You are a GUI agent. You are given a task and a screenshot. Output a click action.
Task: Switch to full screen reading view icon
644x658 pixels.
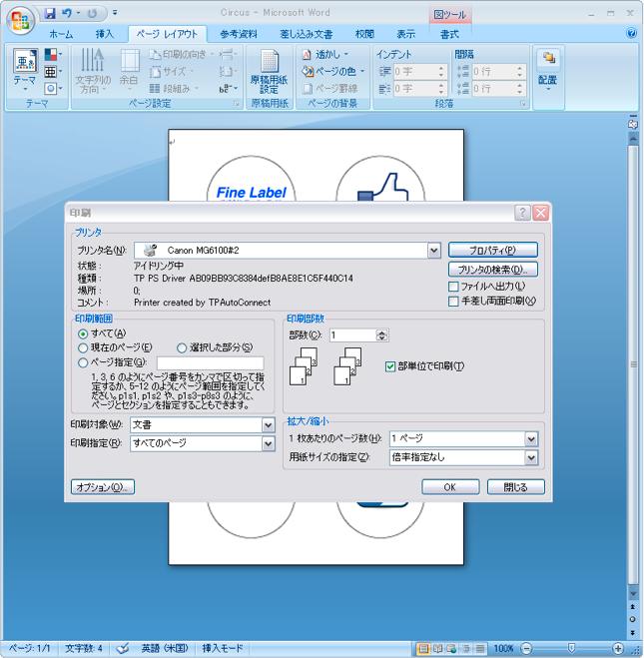click(437, 649)
